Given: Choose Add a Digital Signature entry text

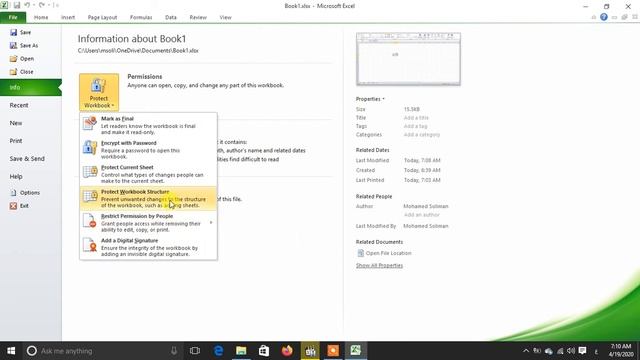Looking at the screenshot, I should [129, 241].
